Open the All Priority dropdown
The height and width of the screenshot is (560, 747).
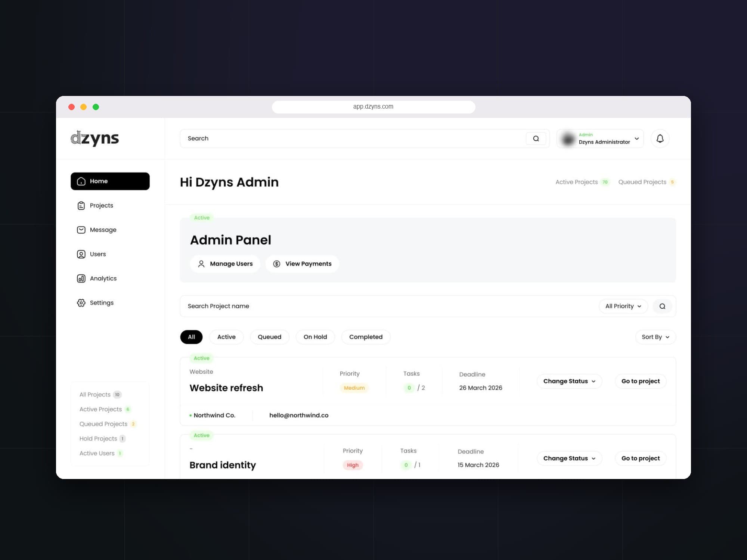(x=623, y=306)
